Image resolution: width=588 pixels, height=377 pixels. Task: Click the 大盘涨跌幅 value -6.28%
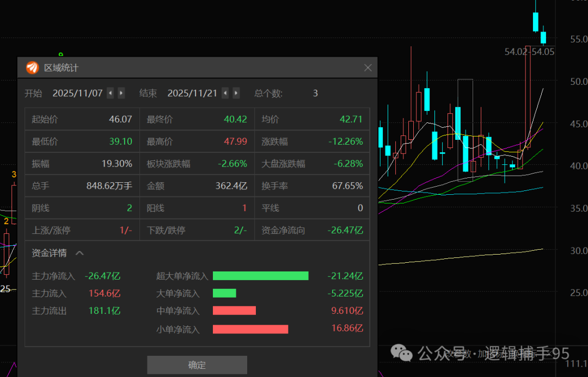coord(348,164)
